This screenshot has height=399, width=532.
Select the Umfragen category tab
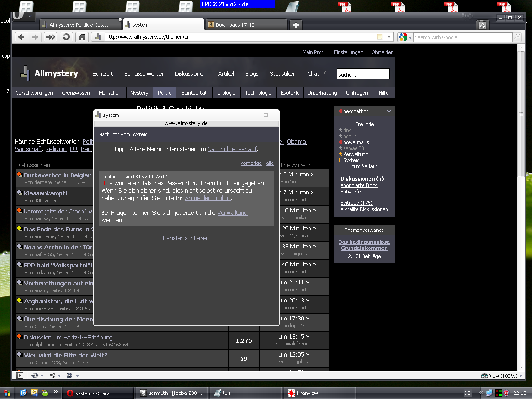357,93
